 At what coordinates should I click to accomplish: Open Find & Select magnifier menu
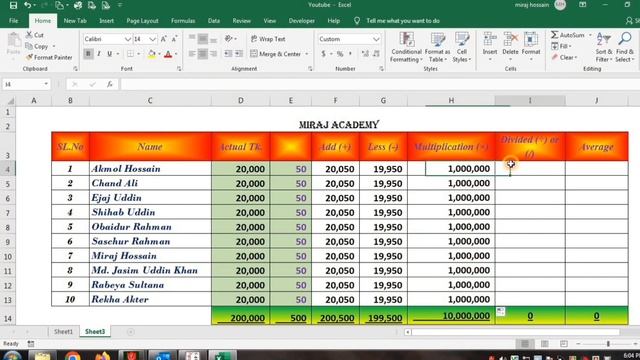point(625,47)
